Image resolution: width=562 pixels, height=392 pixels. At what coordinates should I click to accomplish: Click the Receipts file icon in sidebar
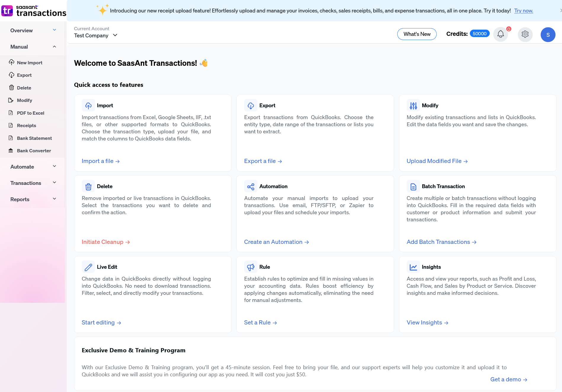click(11, 125)
